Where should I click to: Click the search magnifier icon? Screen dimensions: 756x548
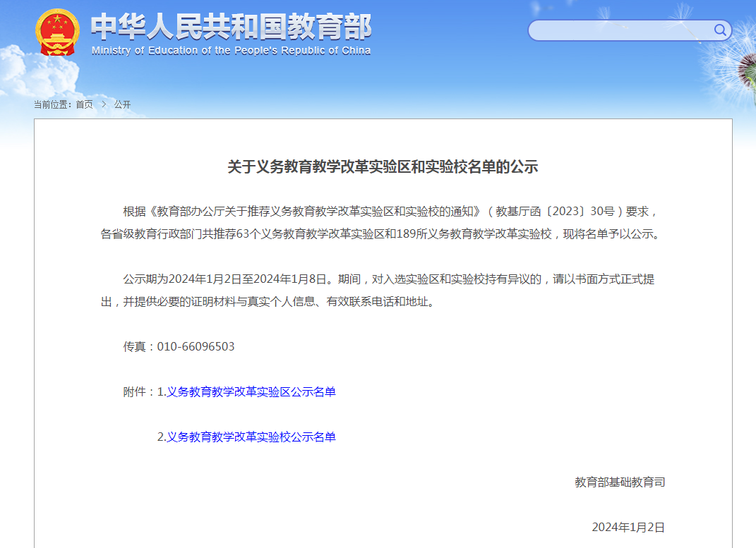coord(720,30)
